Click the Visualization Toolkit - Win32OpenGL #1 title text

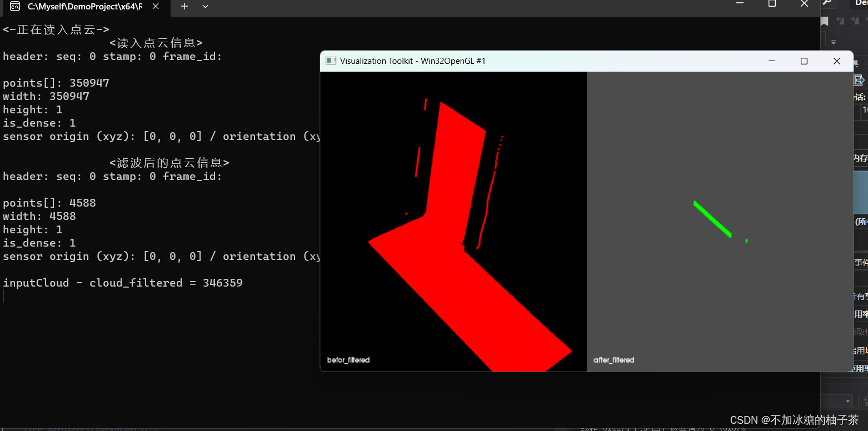[x=413, y=61]
